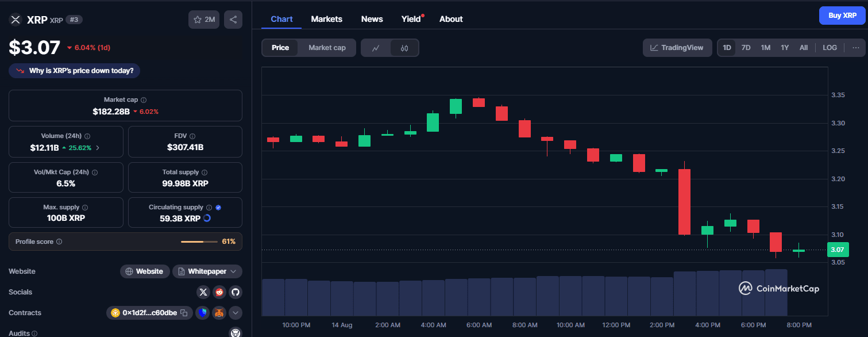Click the verified badge beside Circulating supply
868x337 pixels.
tap(218, 208)
